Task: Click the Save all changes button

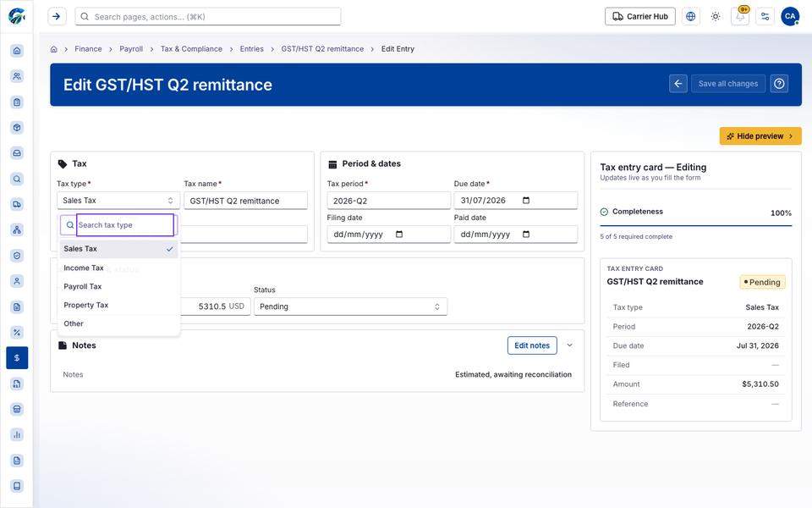Action: coord(728,84)
